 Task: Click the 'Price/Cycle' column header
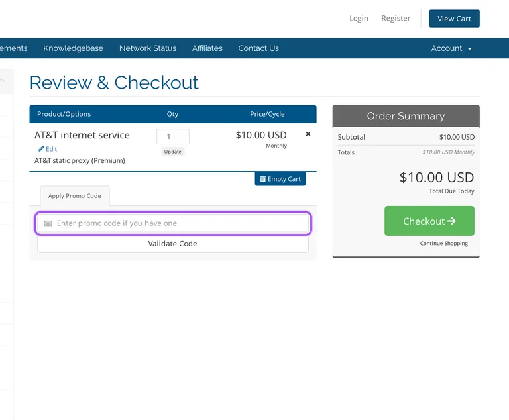coord(267,114)
